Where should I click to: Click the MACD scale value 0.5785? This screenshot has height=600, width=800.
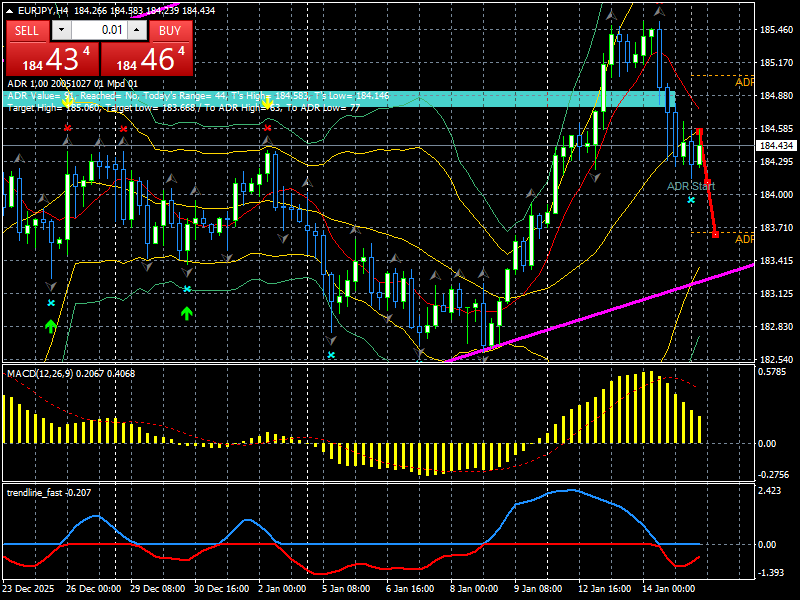772,372
